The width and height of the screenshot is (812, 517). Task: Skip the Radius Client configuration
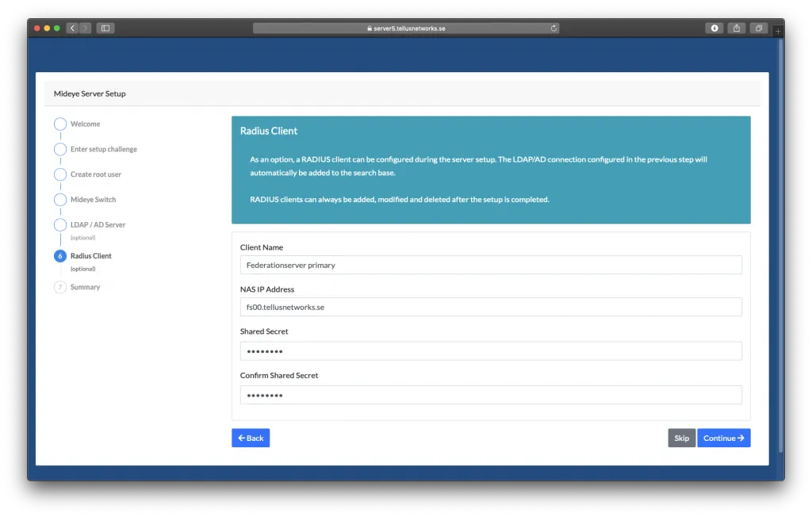pos(681,438)
